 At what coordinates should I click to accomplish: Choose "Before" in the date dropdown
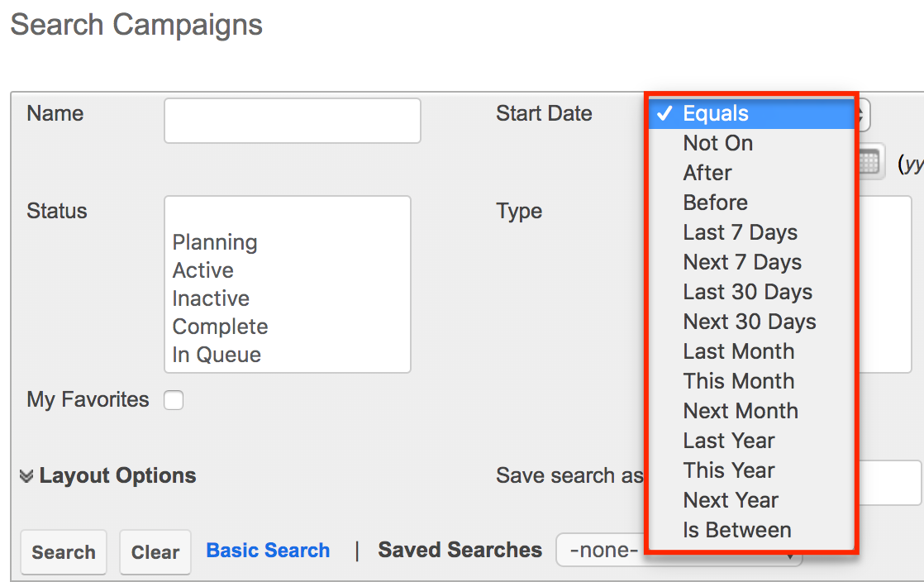[715, 203]
